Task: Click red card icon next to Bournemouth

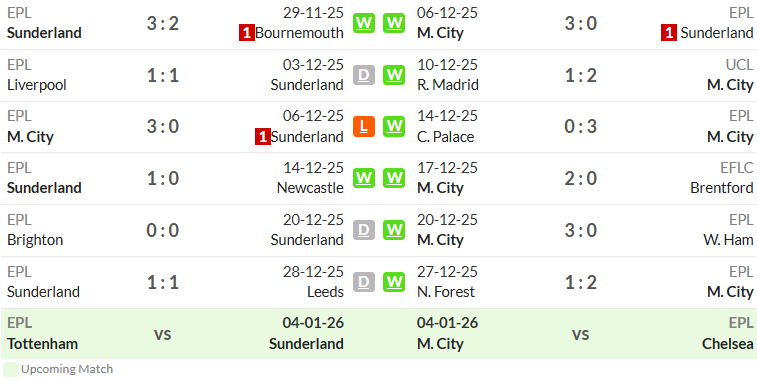Action: coord(247,33)
